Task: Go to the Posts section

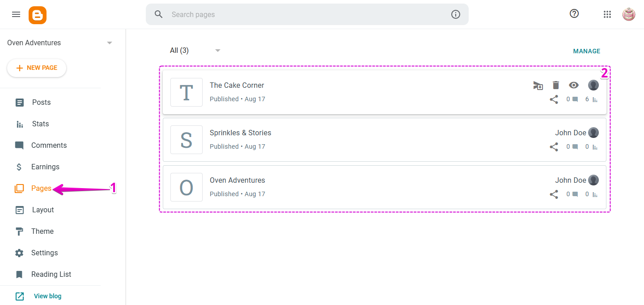Action: tap(41, 102)
